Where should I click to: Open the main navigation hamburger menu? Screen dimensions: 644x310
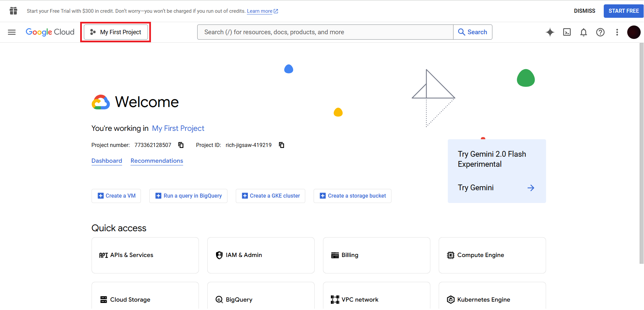[12, 32]
